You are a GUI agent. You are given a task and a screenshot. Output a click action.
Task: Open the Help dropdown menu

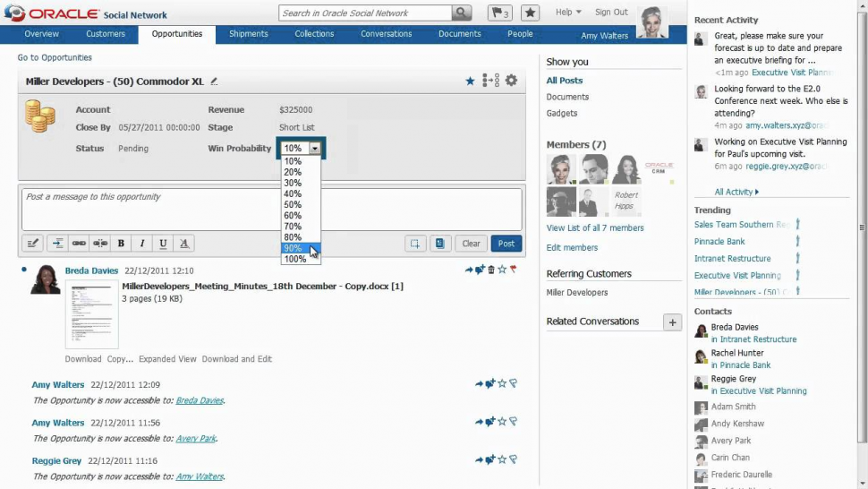pos(568,12)
